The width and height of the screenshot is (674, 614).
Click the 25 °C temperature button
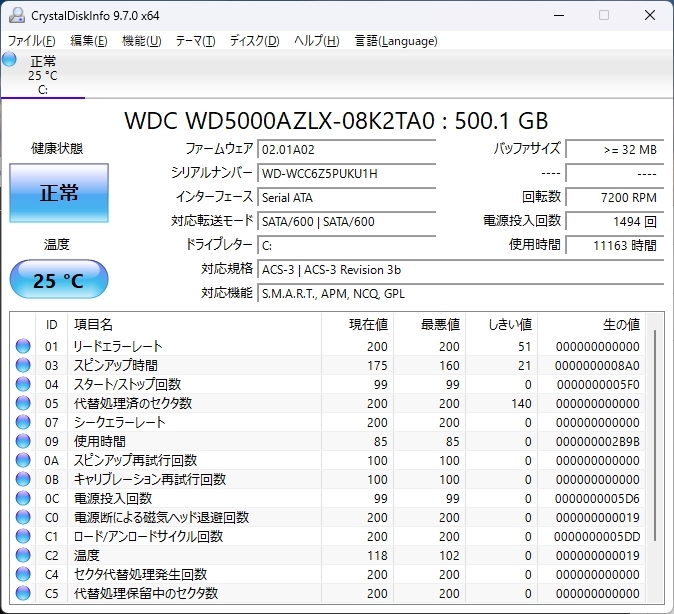(59, 279)
